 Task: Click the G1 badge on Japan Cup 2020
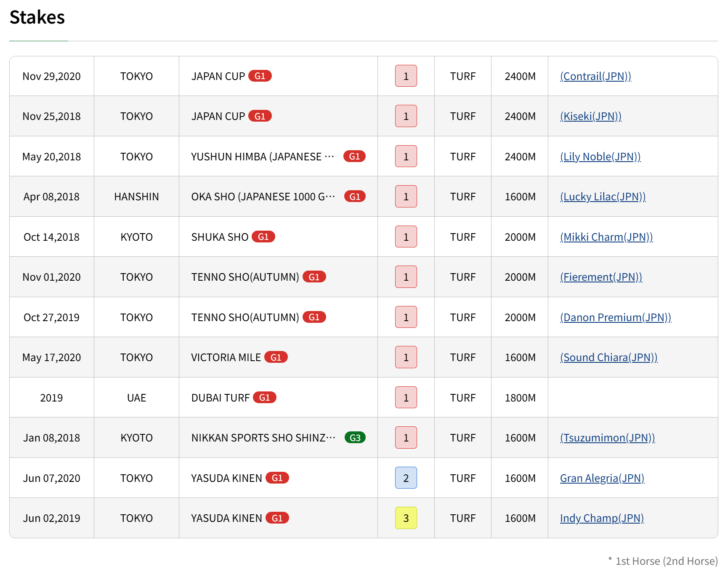pyautogui.click(x=260, y=76)
